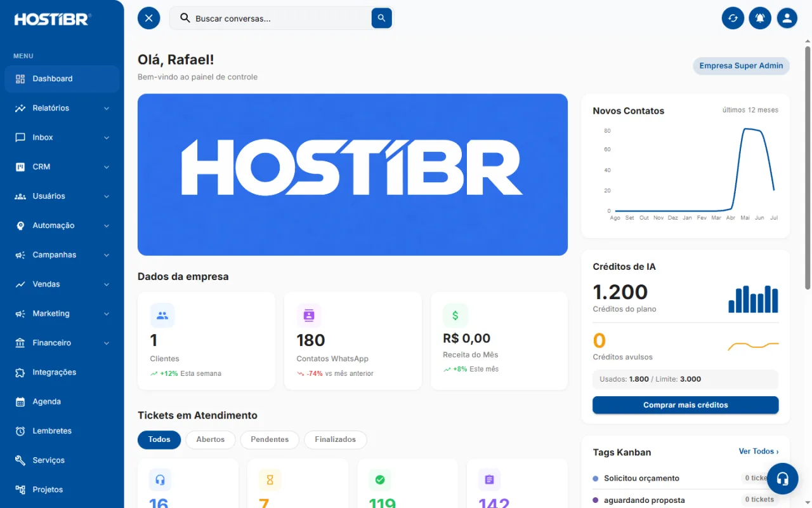
Task: Expand the Automação submenu chevron
Action: coord(107,226)
